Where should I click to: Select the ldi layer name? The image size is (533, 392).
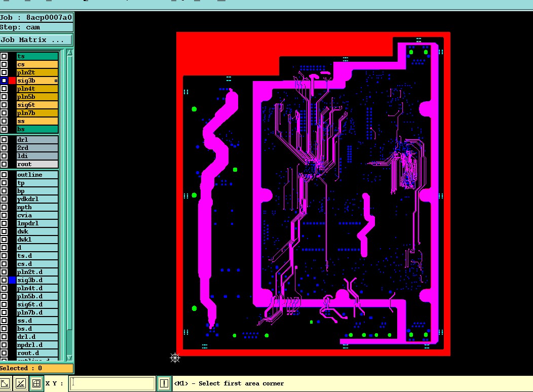(x=37, y=156)
